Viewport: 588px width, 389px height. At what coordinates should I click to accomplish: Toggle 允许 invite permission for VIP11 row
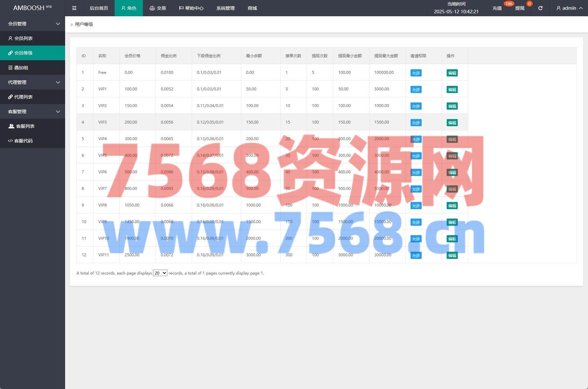416,255
